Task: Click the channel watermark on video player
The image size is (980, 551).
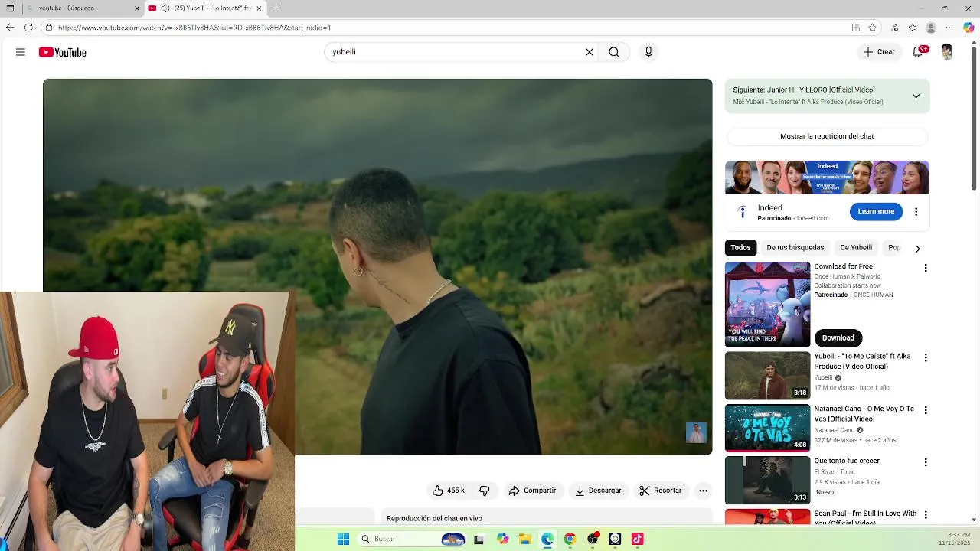Action: [x=696, y=432]
